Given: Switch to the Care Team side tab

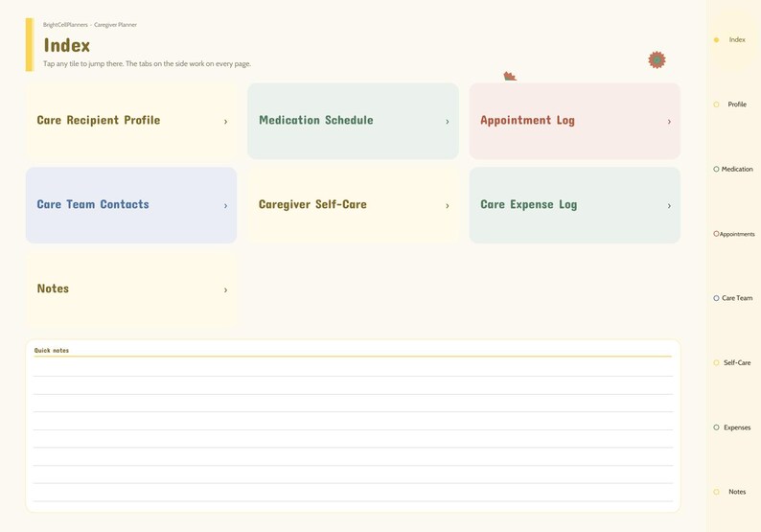Looking at the screenshot, I should (734, 298).
